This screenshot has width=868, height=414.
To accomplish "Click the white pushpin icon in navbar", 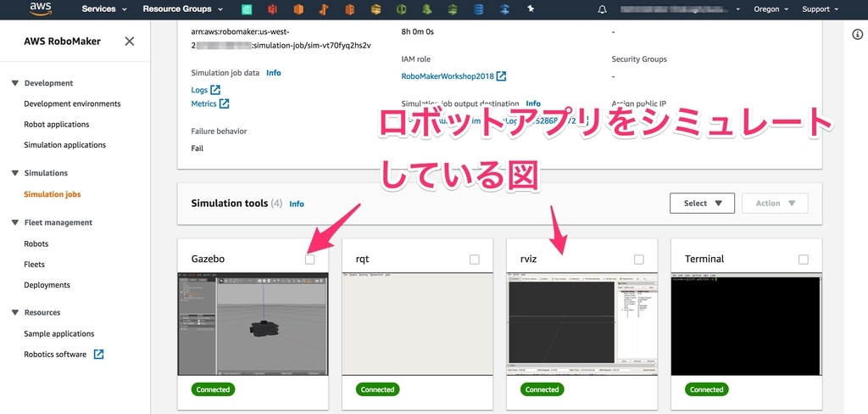I will click(x=531, y=8).
